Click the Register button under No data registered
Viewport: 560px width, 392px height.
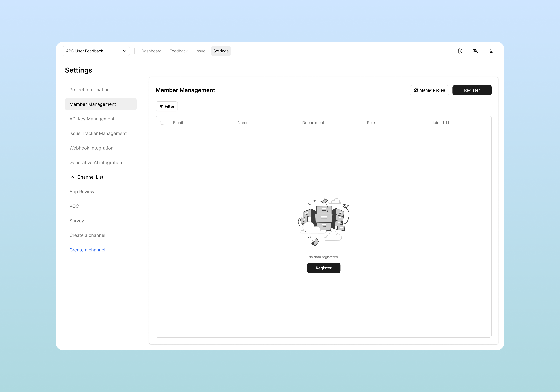click(323, 268)
